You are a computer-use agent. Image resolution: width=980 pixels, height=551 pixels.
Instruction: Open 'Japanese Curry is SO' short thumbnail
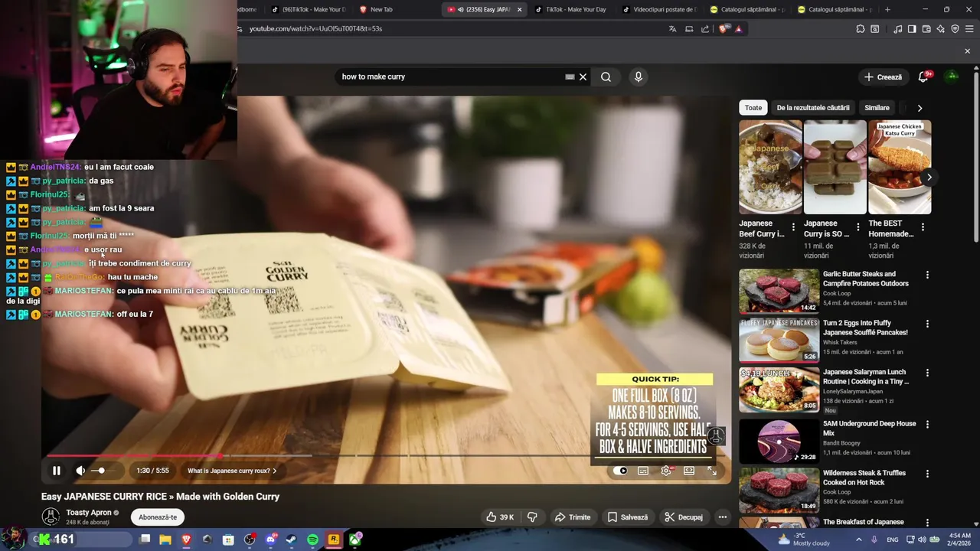[835, 167]
